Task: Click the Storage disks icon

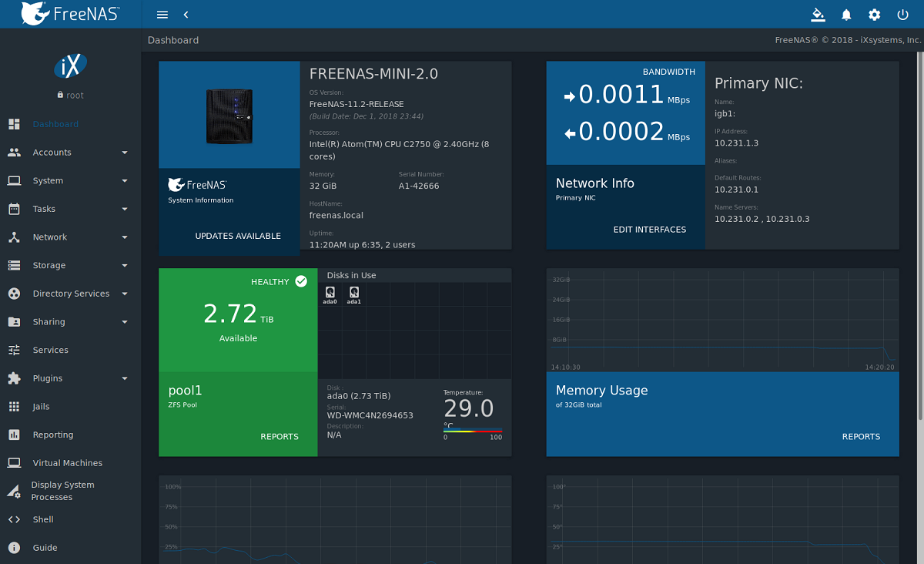Action: click(x=14, y=265)
